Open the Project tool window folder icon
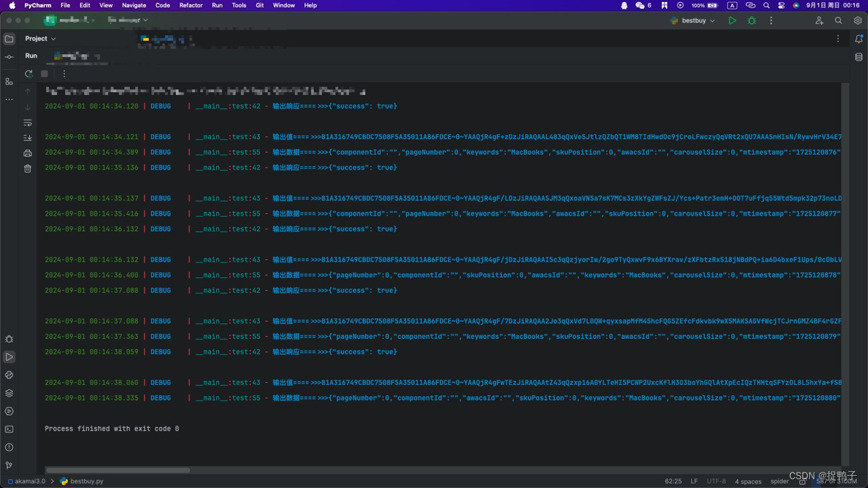 tap(9, 39)
